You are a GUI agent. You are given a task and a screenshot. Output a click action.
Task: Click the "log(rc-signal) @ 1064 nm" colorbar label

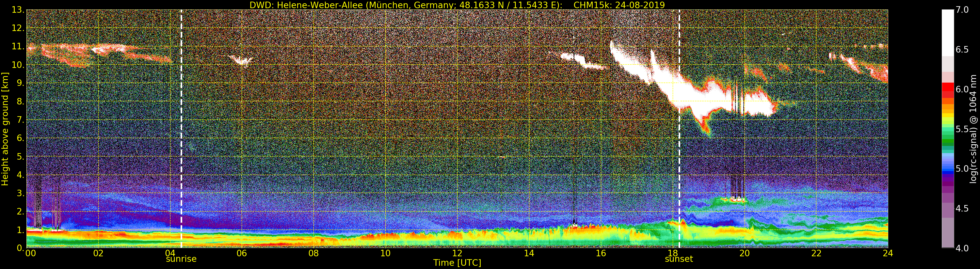pos(973,129)
